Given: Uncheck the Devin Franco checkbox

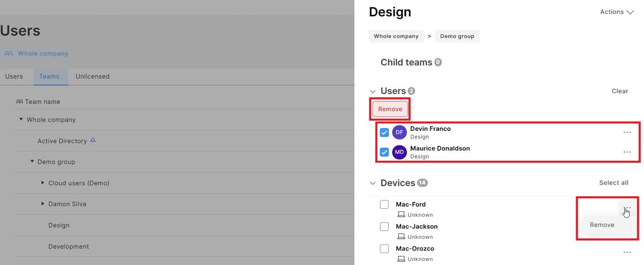Looking at the screenshot, I should point(384,133).
